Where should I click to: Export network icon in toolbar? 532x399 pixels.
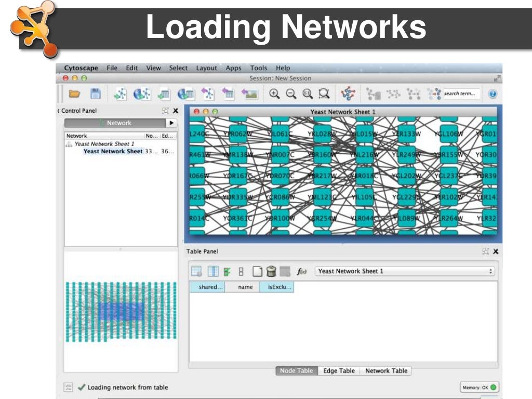coord(208,94)
